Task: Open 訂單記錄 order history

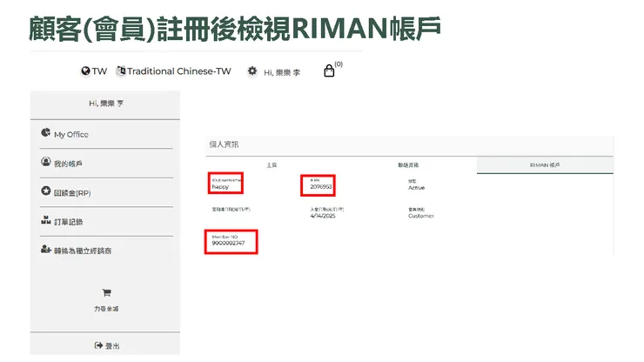Action: point(69,222)
